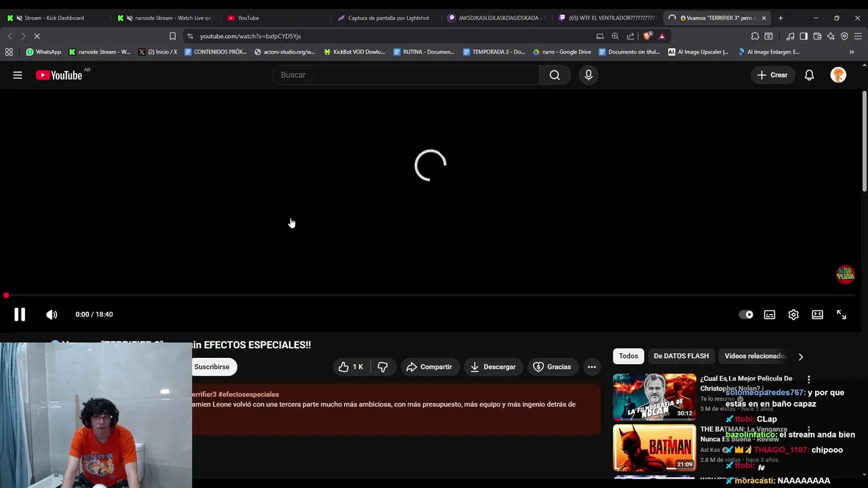Open the nano - Google Drive bookmark
Viewport: 868px width, 488px height.
click(561, 52)
